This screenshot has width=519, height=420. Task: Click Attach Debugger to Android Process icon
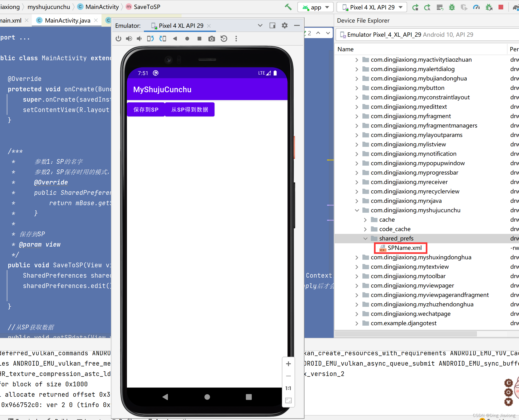pyautogui.click(x=489, y=7)
